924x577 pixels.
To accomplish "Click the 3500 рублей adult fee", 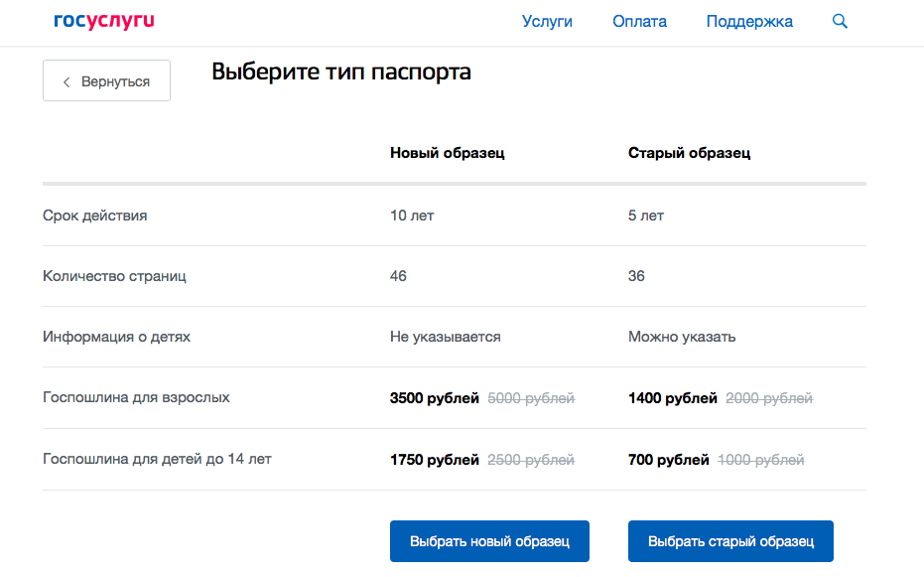I will (x=434, y=398).
